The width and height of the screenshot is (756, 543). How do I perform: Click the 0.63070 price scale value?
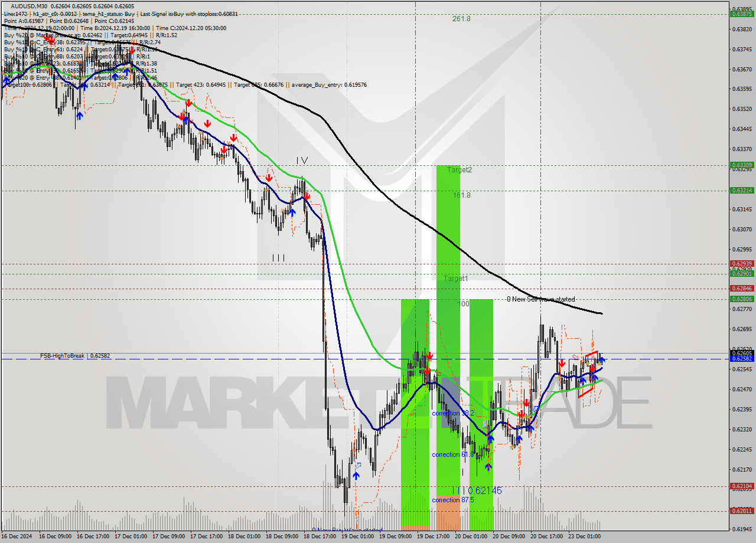pyautogui.click(x=742, y=229)
